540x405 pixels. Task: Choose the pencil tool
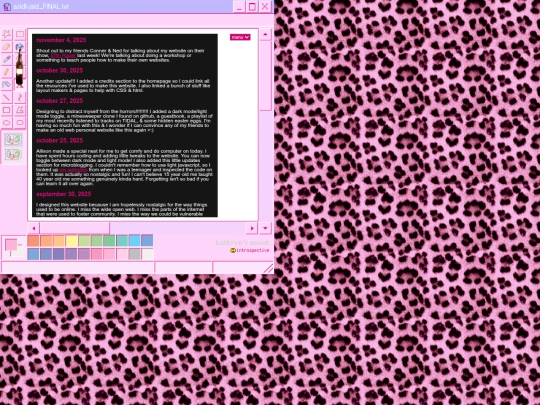pos(7,72)
